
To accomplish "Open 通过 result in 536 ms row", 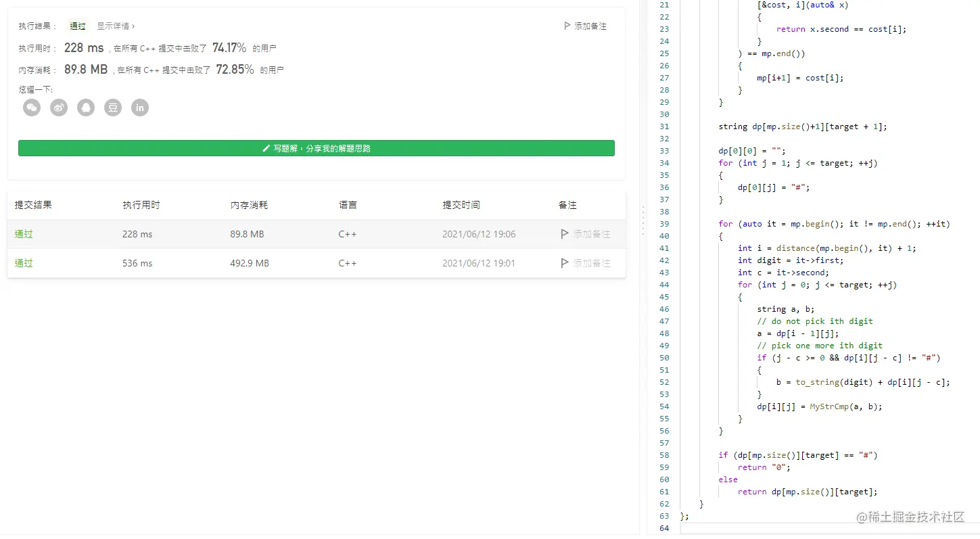I will [24, 263].
